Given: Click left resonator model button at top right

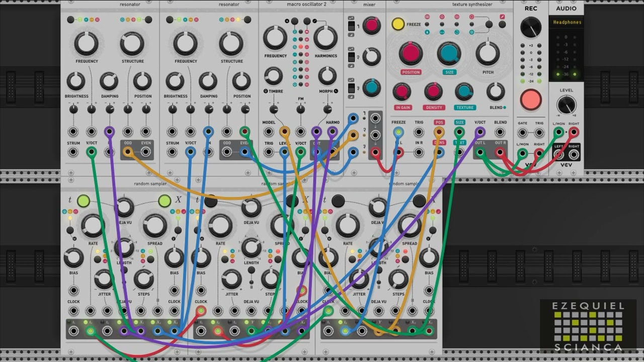Looking at the screenshot, I should (148, 20).
